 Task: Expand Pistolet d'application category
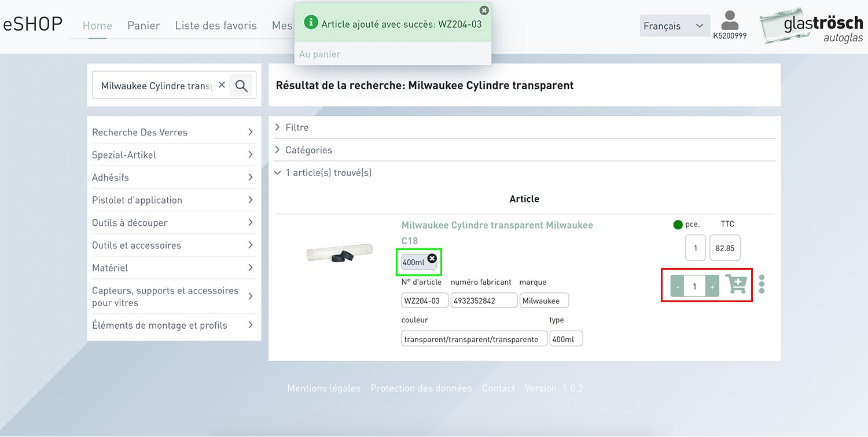[x=174, y=200]
